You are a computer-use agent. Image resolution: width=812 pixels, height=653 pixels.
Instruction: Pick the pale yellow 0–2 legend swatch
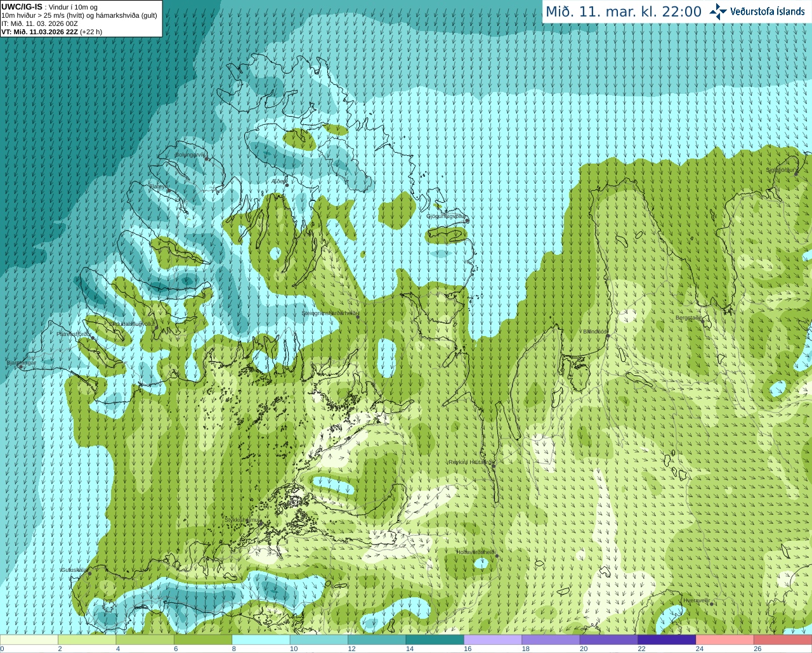(29, 640)
